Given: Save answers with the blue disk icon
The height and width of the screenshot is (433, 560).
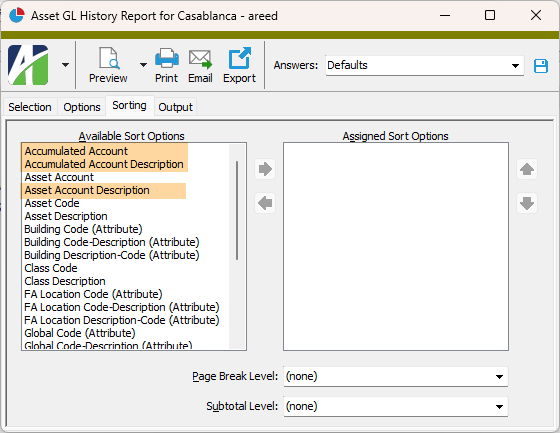Looking at the screenshot, I should (541, 66).
